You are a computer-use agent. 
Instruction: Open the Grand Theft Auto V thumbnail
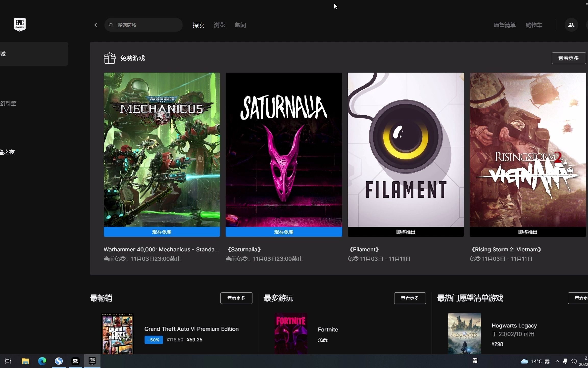(x=117, y=333)
